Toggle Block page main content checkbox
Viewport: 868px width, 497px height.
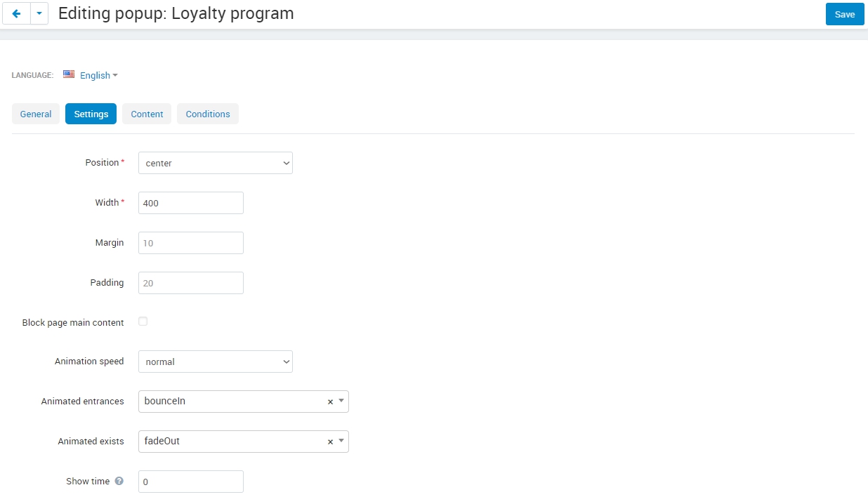pyautogui.click(x=143, y=322)
